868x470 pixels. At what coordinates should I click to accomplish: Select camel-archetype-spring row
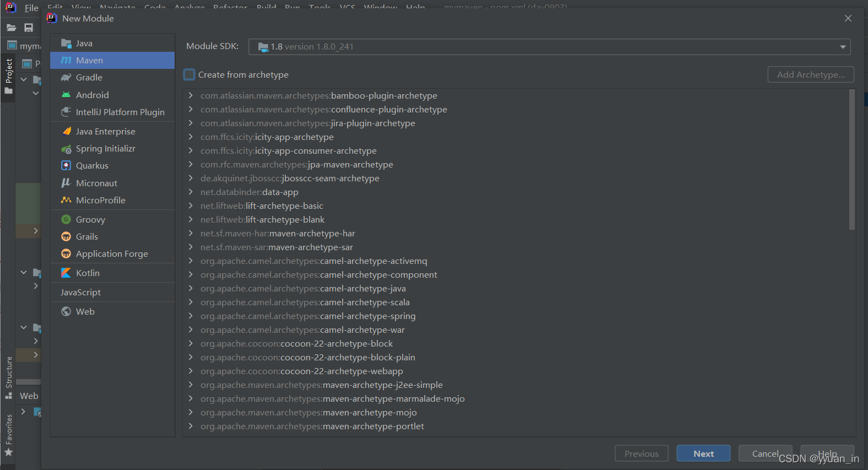click(517, 316)
